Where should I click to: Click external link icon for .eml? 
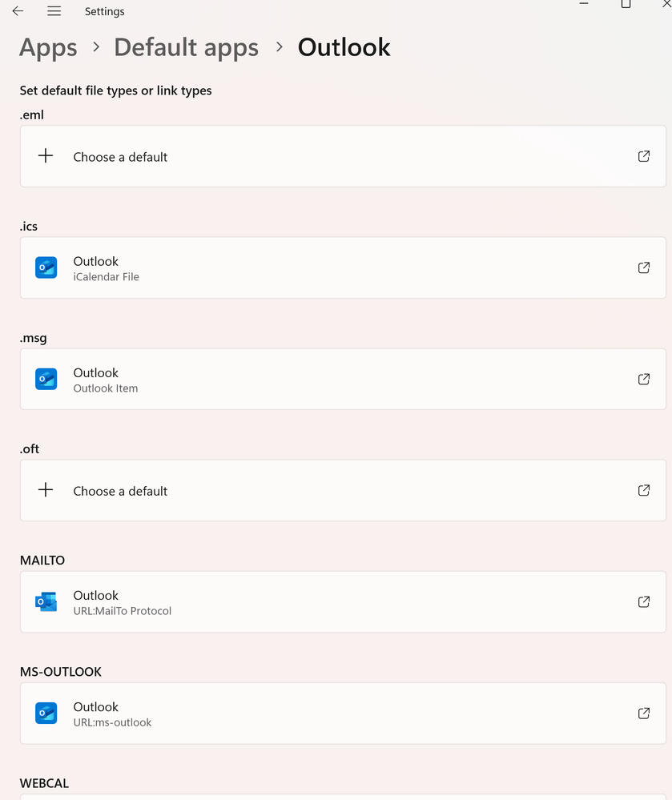pyautogui.click(x=644, y=156)
